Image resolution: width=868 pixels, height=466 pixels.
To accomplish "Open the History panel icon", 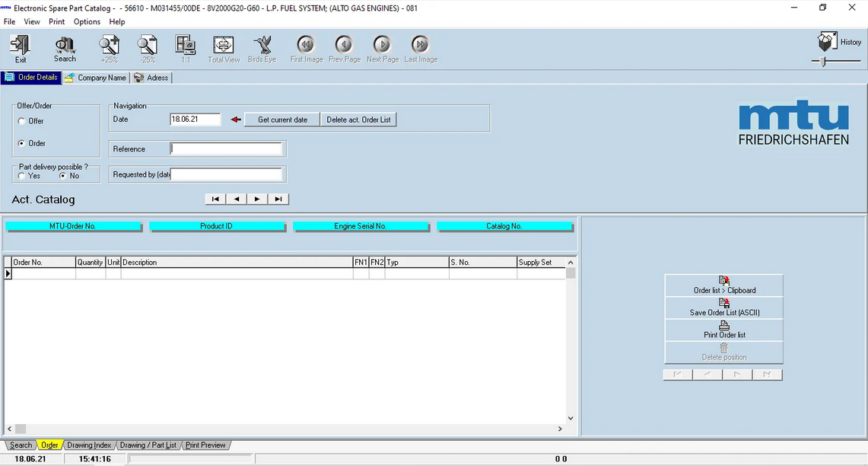I will pyautogui.click(x=827, y=41).
